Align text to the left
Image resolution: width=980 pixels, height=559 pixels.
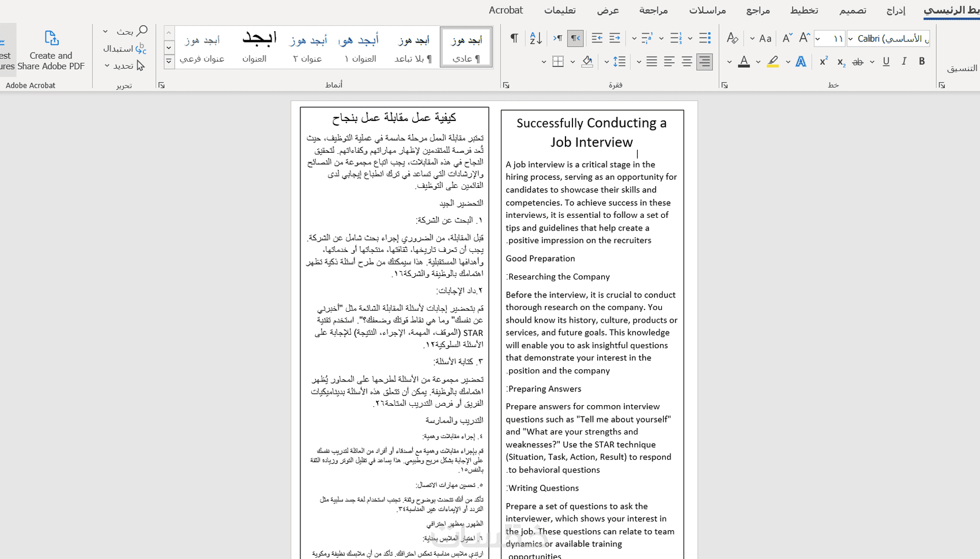669,62
